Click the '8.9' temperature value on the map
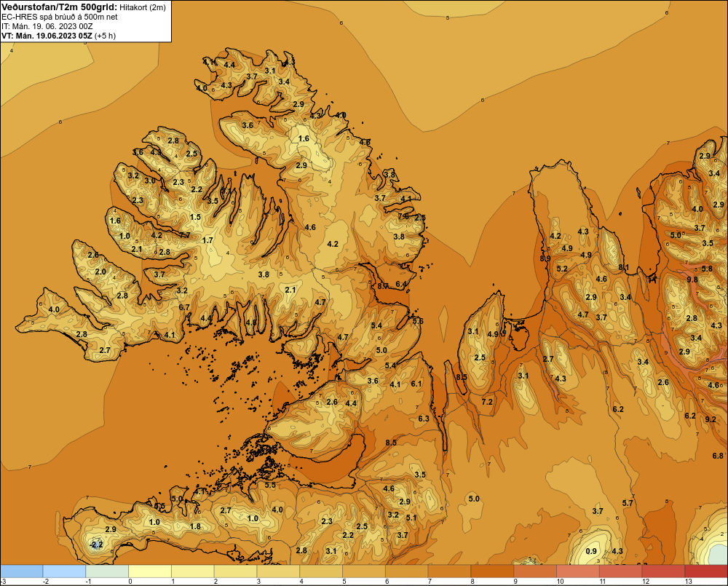Image resolution: width=728 pixels, height=586 pixels. (545, 258)
